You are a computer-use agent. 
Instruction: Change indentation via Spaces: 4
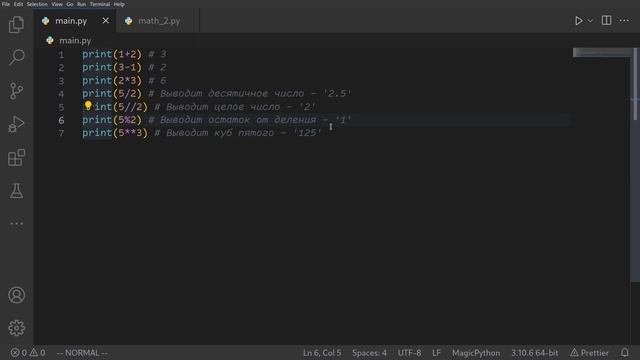[x=369, y=353]
